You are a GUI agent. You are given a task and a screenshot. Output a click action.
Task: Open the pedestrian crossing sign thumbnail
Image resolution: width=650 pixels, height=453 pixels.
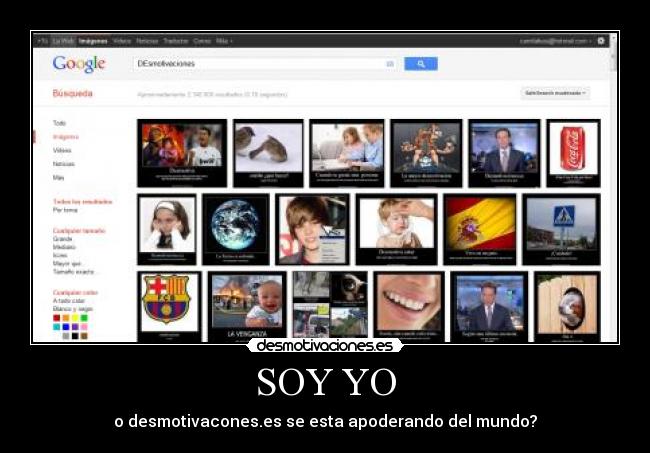click(561, 230)
